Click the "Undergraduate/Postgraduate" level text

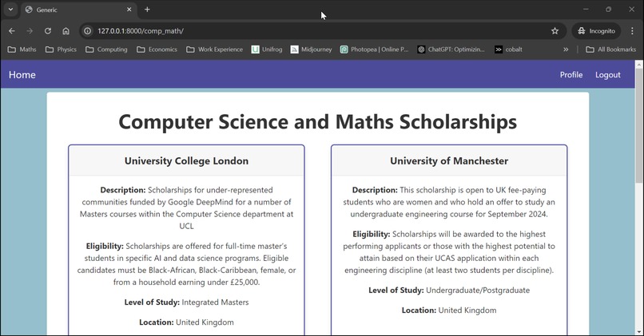[478, 291]
